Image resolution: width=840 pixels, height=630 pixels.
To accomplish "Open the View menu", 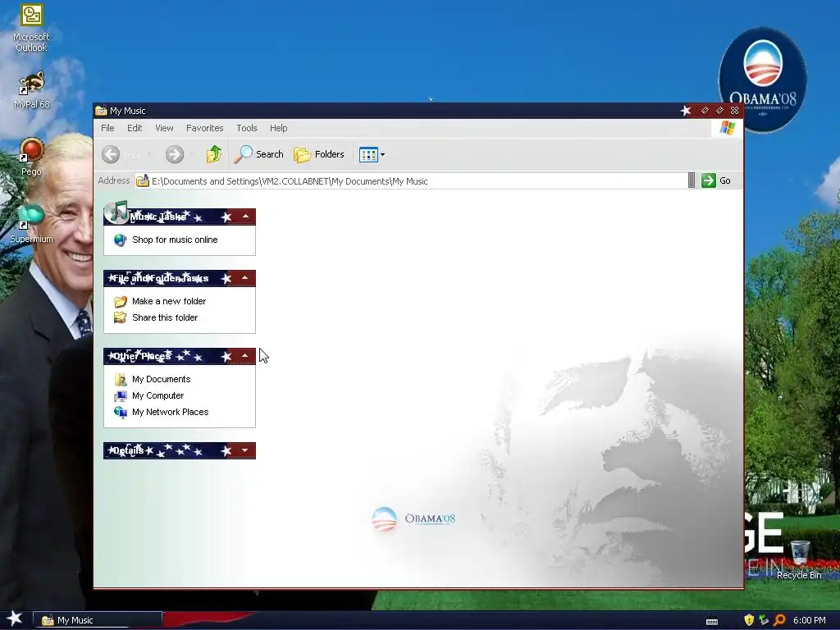I will click(164, 128).
